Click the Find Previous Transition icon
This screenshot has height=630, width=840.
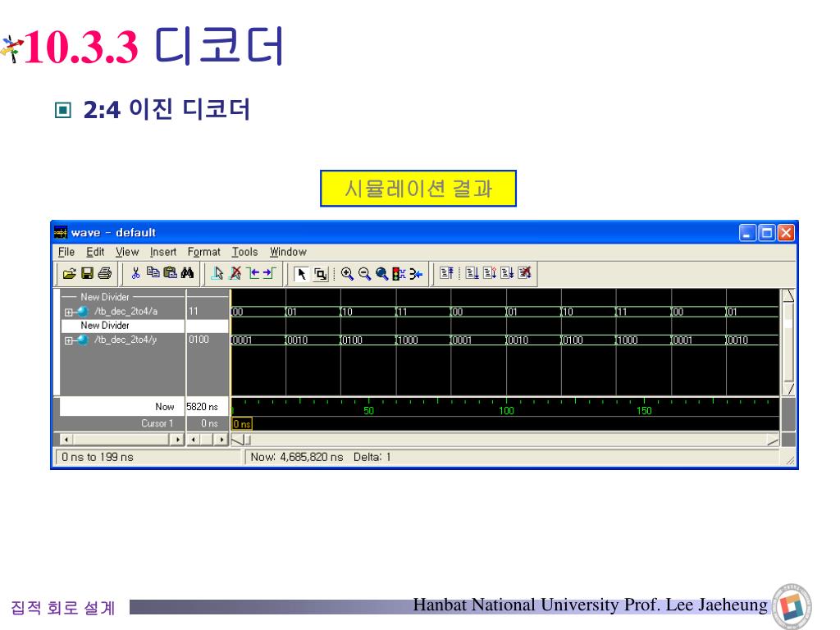pos(253,273)
